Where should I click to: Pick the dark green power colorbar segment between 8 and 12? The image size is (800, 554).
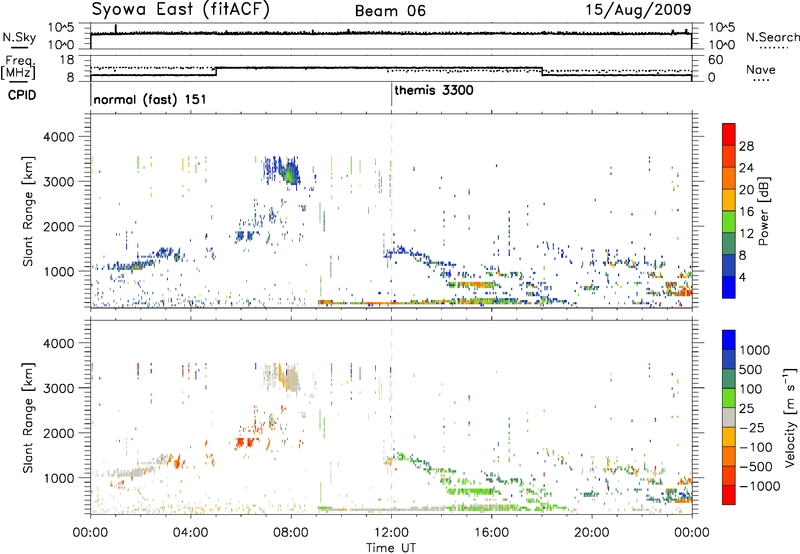729,244
